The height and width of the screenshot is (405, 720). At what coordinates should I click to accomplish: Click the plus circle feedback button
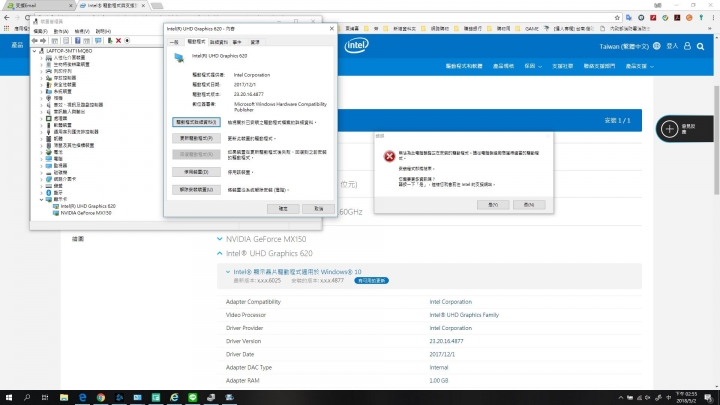669,129
